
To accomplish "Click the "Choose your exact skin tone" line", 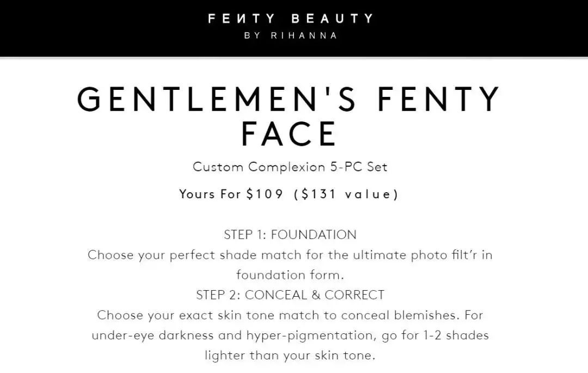I will tap(290, 315).
